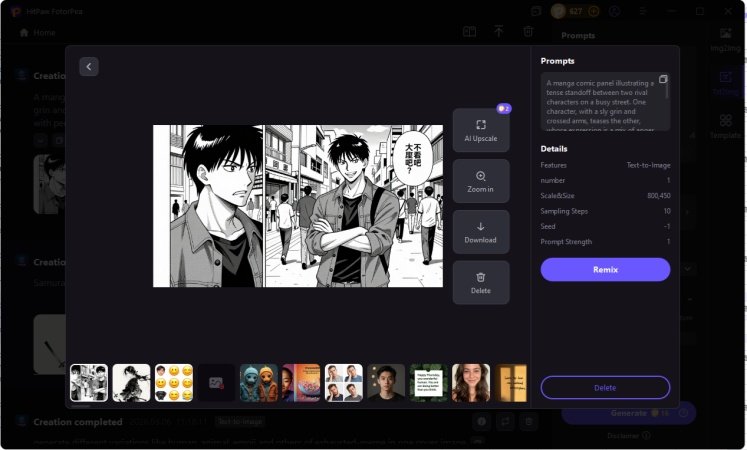Screen dimensions: 747x450
Task: Open the two hooded creatures thumbnail
Action: coord(259,383)
